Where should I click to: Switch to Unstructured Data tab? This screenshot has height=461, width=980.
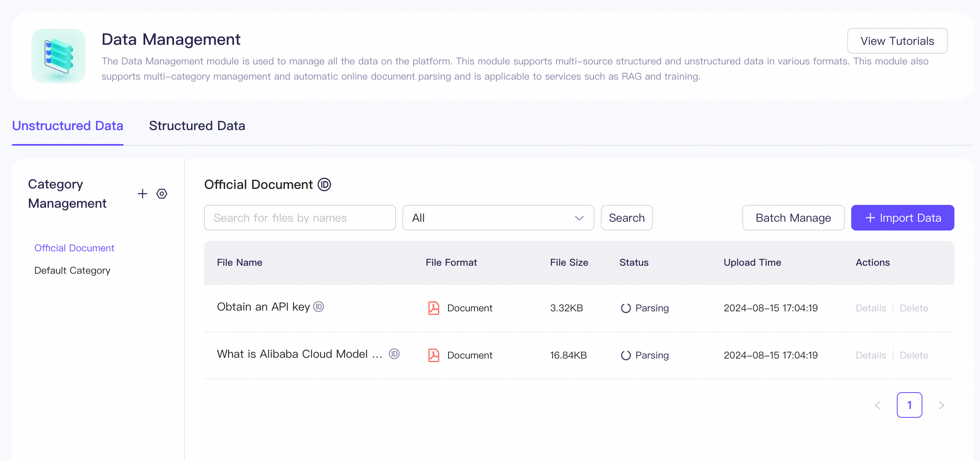pyautogui.click(x=68, y=126)
